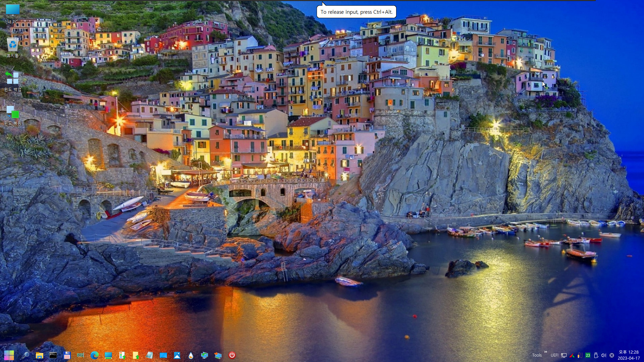The image size is (644, 362).
Task: Click the blue floppy disk taskbar icon
Action: (67, 355)
